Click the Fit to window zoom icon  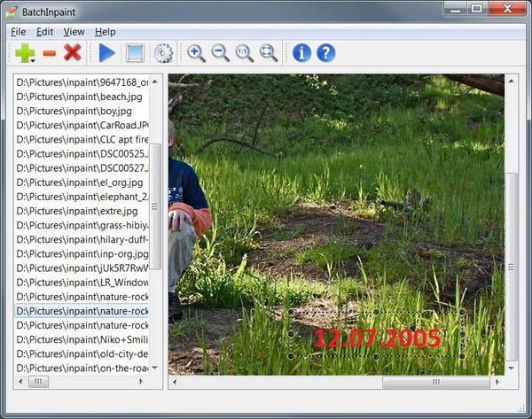[269, 53]
